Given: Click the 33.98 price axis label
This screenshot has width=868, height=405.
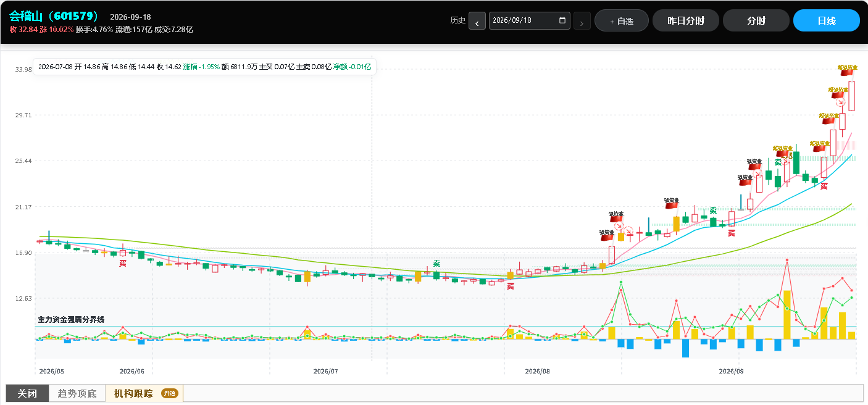Looking at the screenshot, I should [x=23, y=70].
